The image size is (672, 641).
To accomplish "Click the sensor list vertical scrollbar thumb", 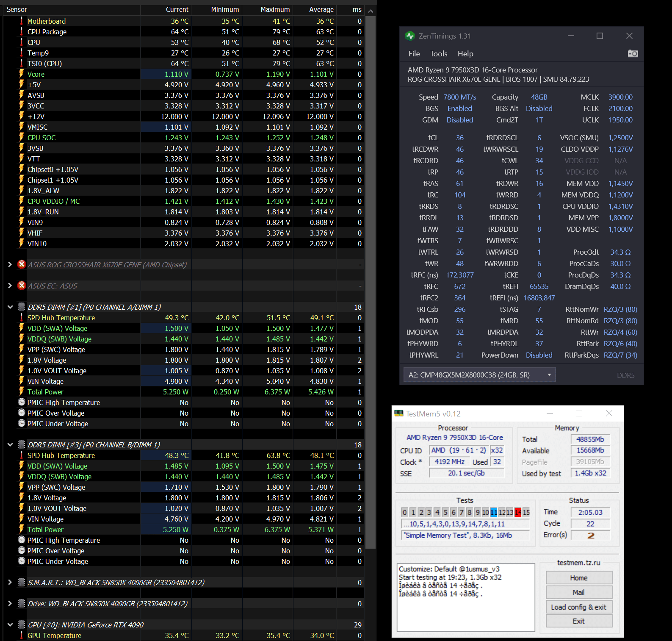I will (371, 282).
